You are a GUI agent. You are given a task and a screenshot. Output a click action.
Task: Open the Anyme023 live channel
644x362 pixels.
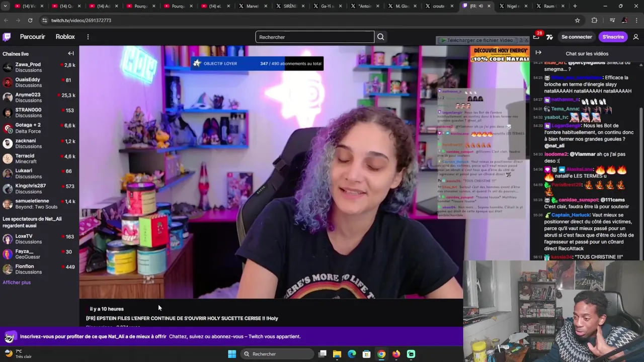click(x=39, y=98)
